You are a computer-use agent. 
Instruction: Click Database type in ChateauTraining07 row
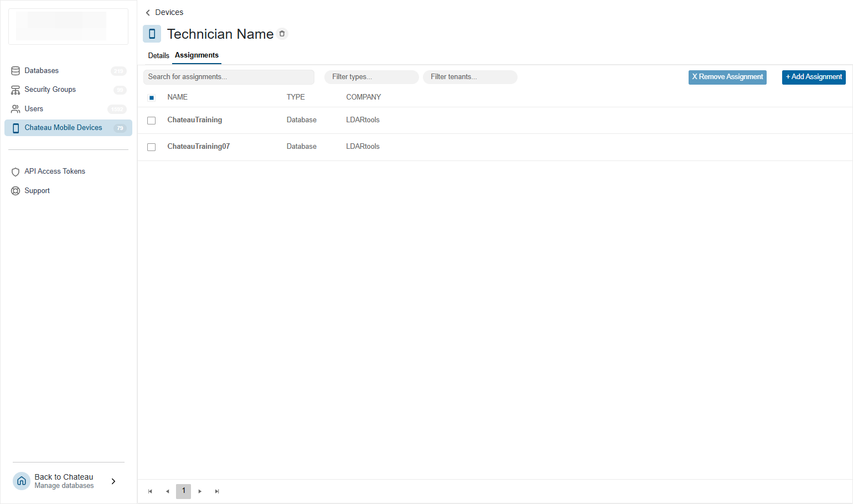tap(302, 147)
